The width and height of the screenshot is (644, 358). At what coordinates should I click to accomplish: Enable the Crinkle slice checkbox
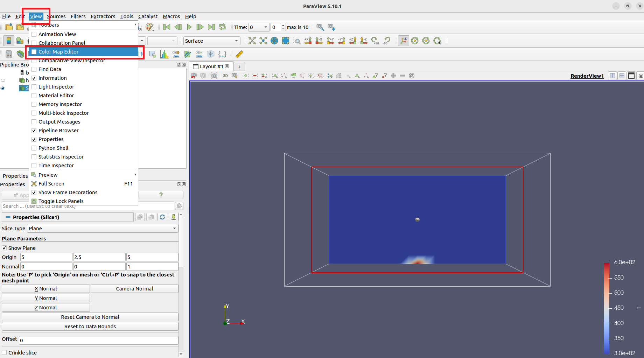point(4,353)
